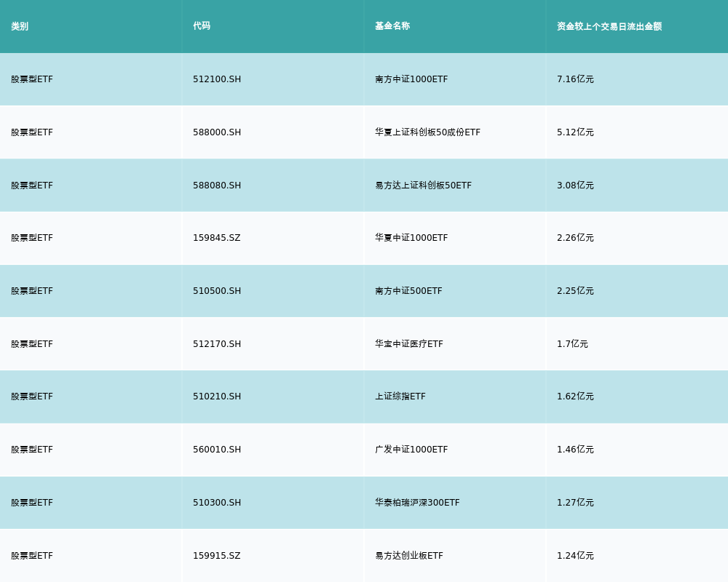Screen dimensions: 728x582
Task: Click the 1.7亿元 outflow value
Action: pos(572,344)
